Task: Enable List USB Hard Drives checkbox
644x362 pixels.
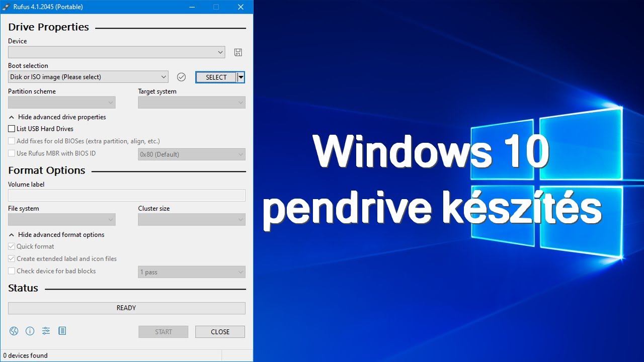Action: tap(12, 129)
